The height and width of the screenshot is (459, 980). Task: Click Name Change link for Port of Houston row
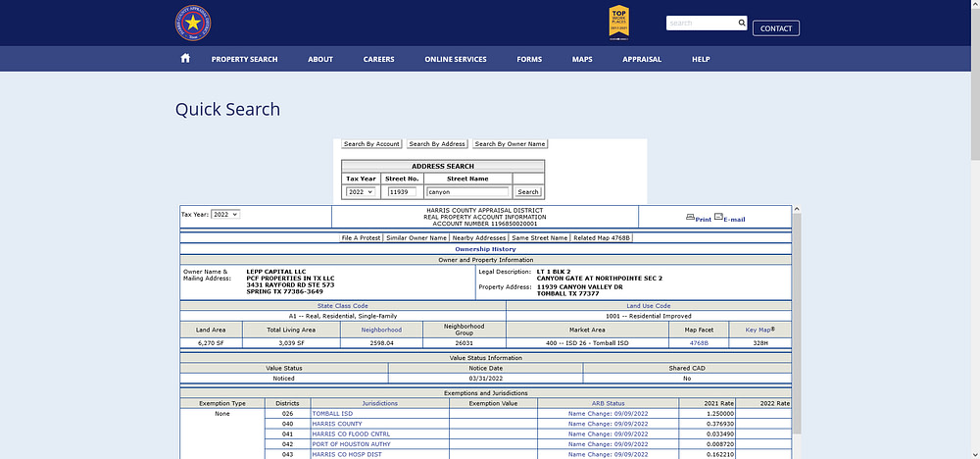point(609,443)
